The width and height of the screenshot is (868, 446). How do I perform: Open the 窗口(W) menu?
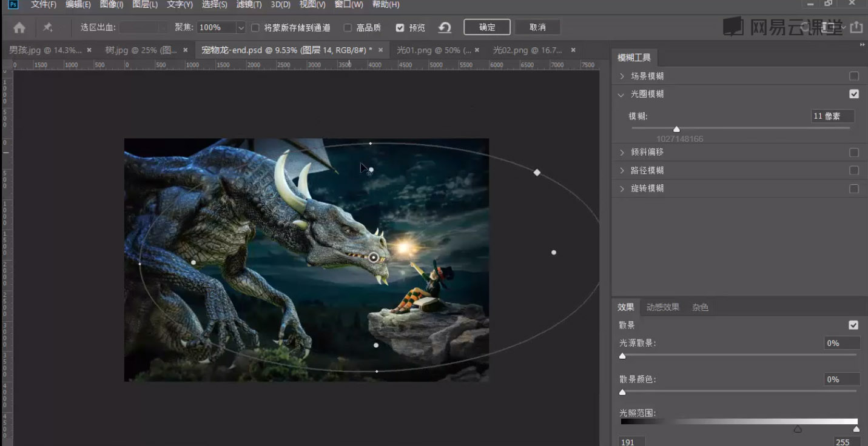pyautogui.click(x=349, y=5)
